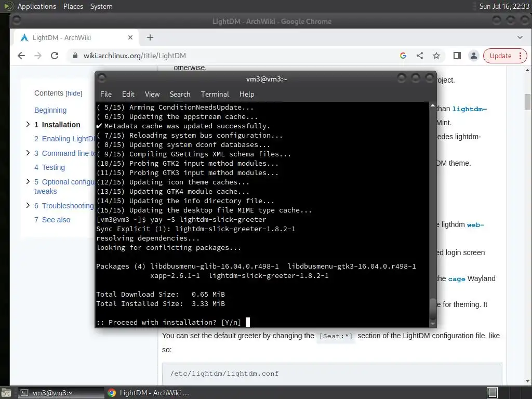532x399 pixels.
Task: Open terminal File menu
Action: click(106, 95)
